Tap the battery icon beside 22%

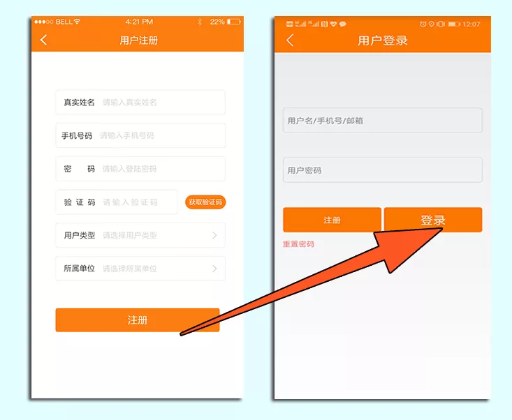pos(233,22)
